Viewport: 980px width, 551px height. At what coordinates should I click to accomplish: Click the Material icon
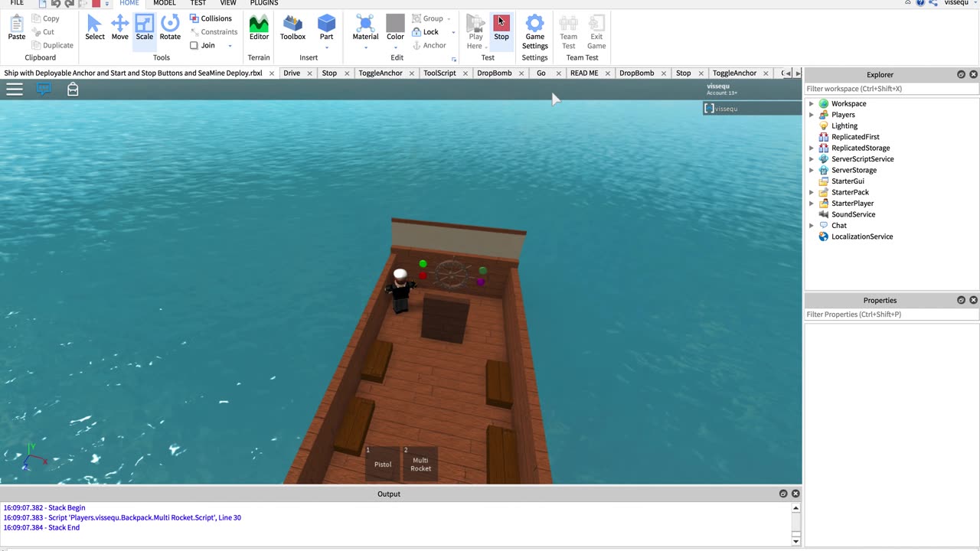[365, 23]
